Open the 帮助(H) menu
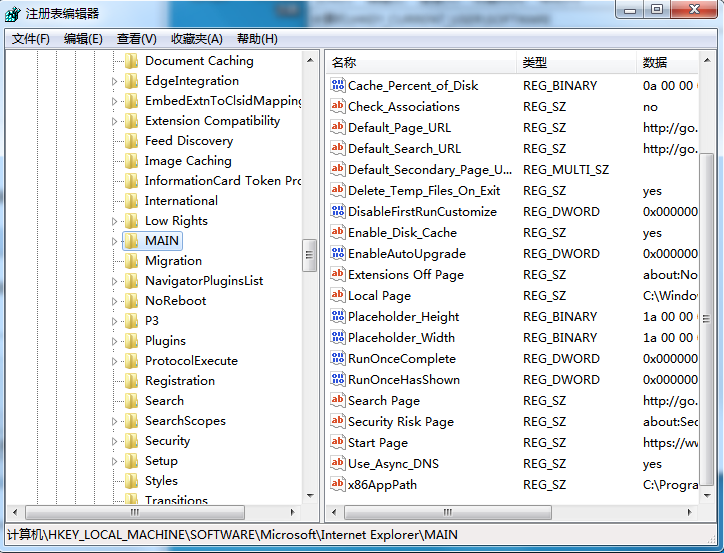The width and height of the screenshot is (724, 553). tap(257, 39)
